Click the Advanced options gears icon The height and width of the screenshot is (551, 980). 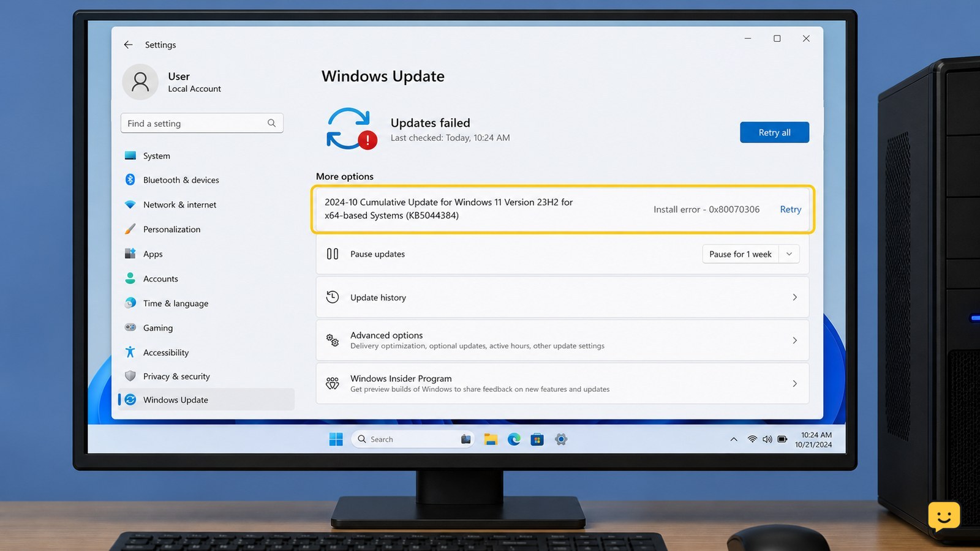click(333, 340)
